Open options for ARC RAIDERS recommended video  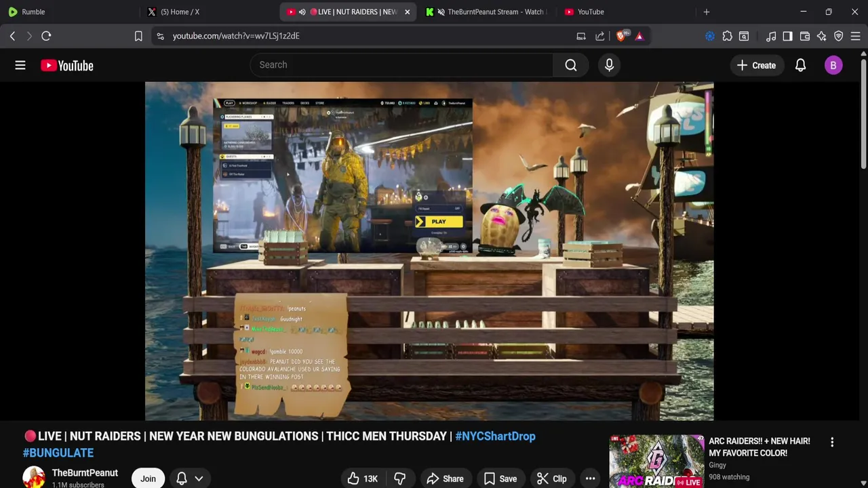832,442
